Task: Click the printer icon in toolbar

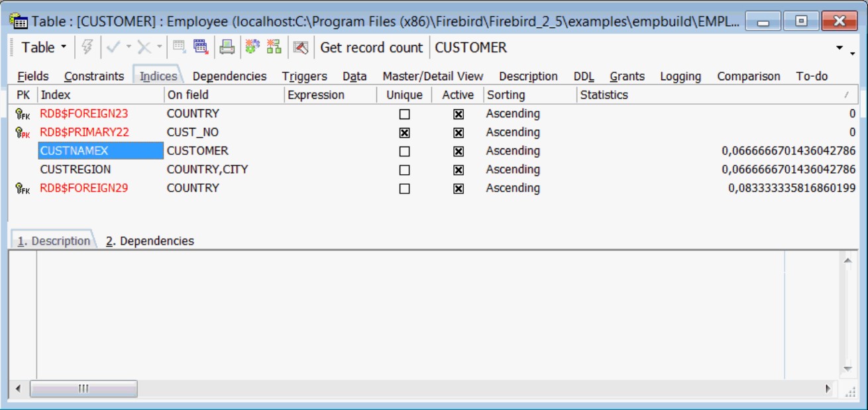Action: point(227,47)
